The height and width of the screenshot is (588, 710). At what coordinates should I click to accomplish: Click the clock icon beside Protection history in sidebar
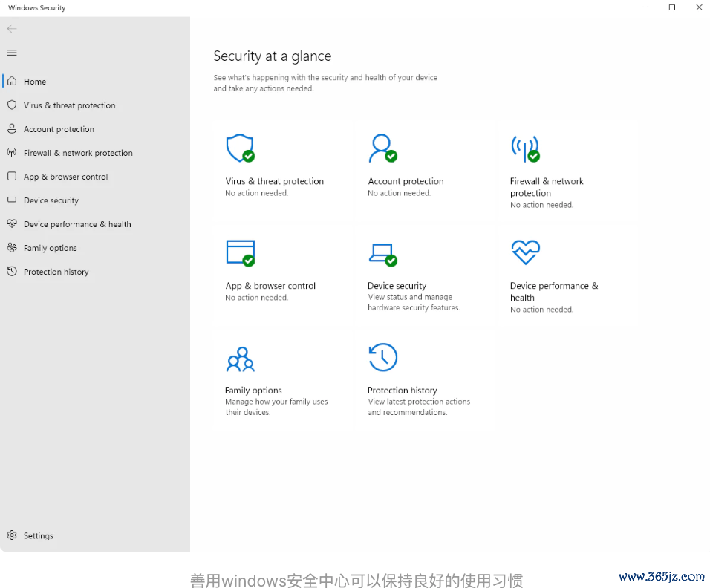[12, 271]
